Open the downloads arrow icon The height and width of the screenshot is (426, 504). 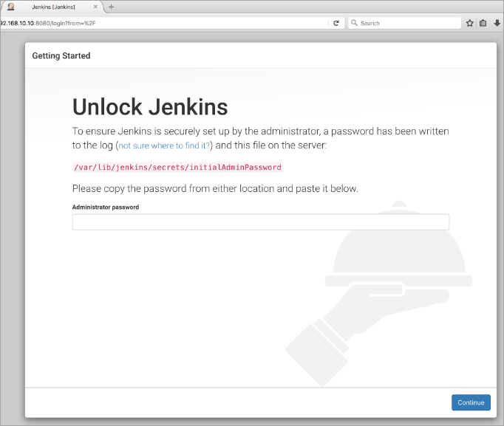(x=497, y=23)
